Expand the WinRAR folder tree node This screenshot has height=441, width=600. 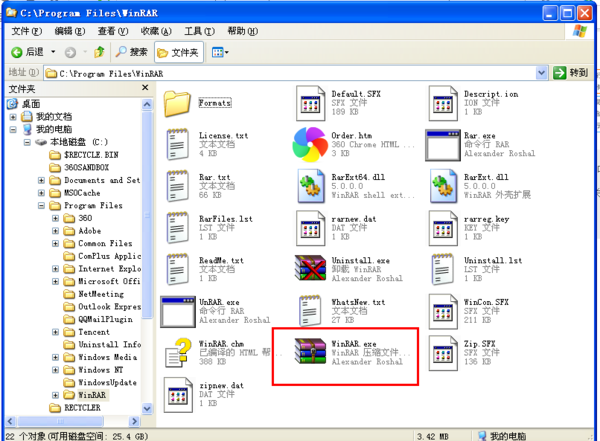click(55, 395)
